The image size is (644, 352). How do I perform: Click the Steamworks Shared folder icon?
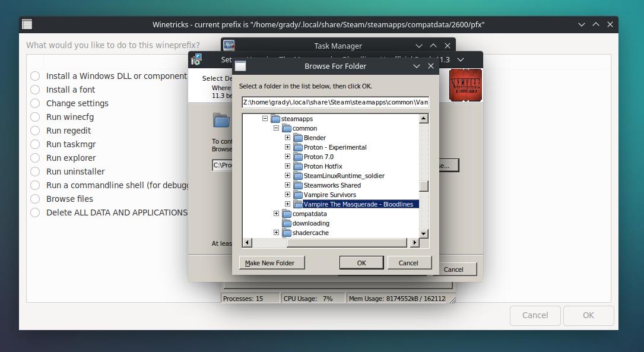[298, 185]
